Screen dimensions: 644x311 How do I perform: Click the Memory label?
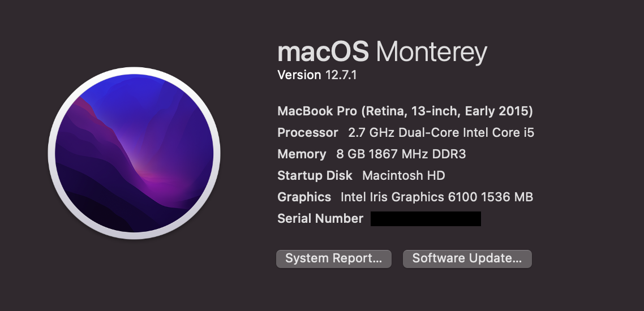302,154
